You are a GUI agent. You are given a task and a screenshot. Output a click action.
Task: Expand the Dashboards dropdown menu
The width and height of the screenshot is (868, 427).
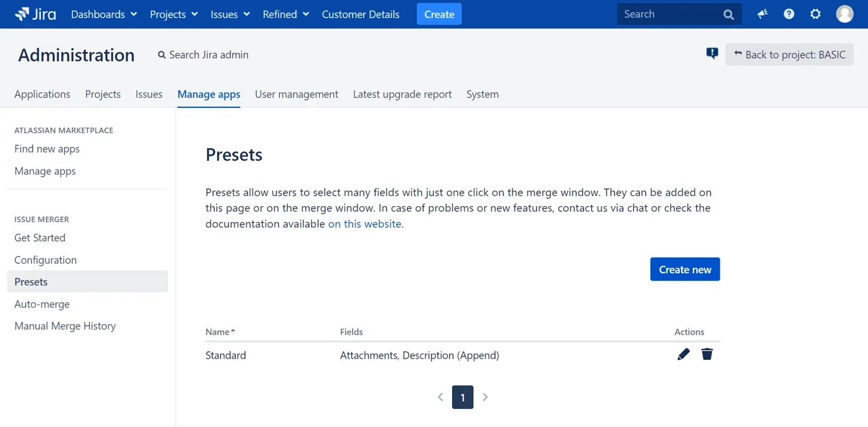tap(104, 14)
